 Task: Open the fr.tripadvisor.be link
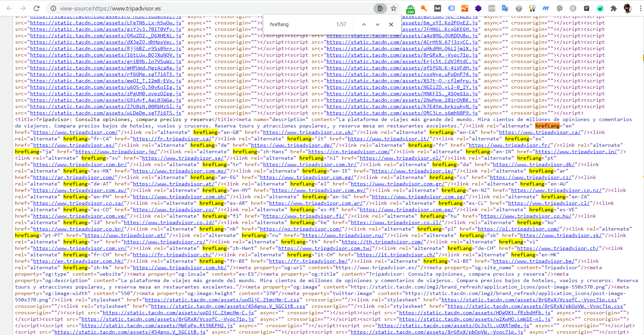pyautogui.click(x=308, y=261)
